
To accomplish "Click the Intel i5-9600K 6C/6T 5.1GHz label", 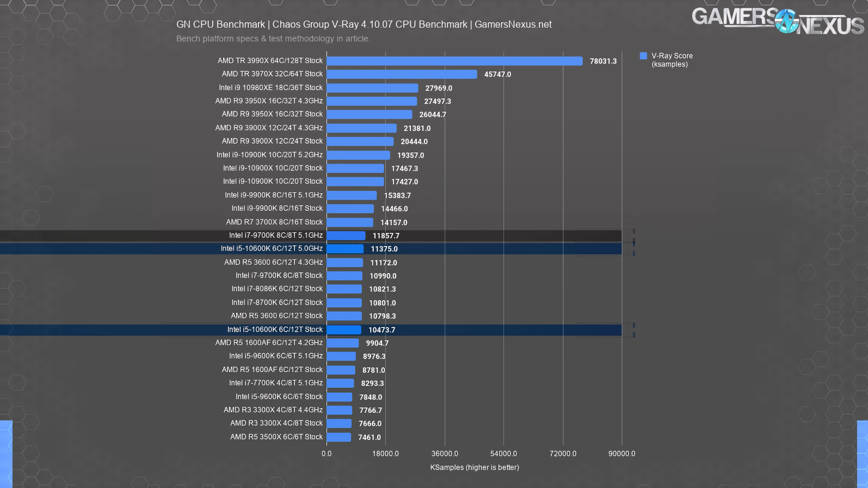I will 276,356.
